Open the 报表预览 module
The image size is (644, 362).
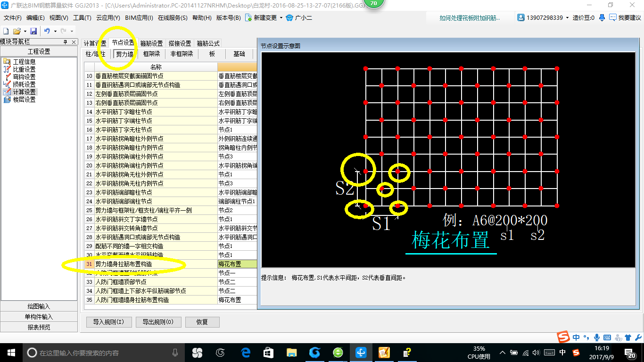[x=39, y=327]
